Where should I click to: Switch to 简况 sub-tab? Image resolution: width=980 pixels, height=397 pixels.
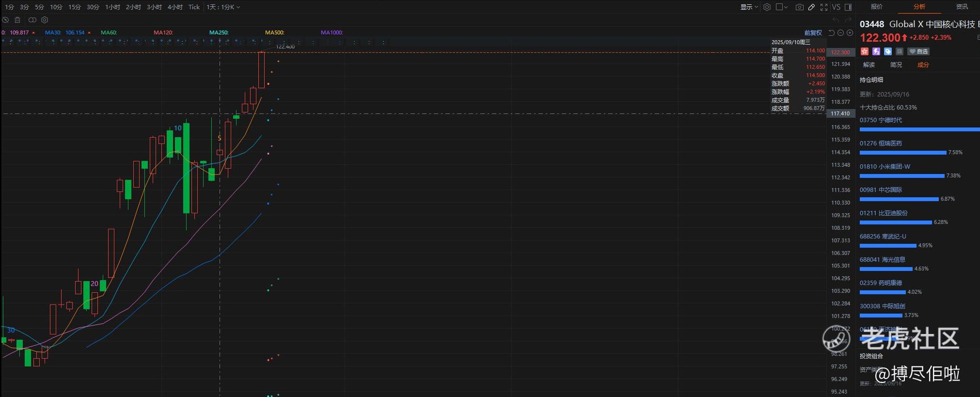tap(896, 64)
